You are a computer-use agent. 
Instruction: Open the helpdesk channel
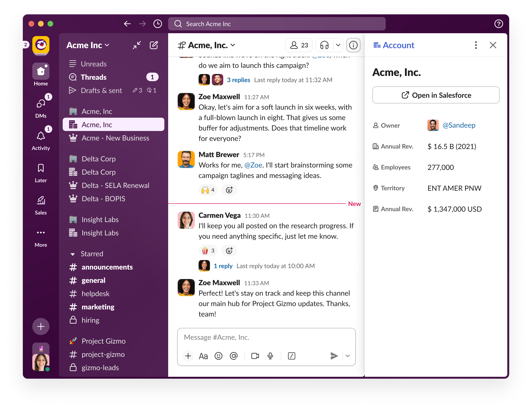pos(113,294)
